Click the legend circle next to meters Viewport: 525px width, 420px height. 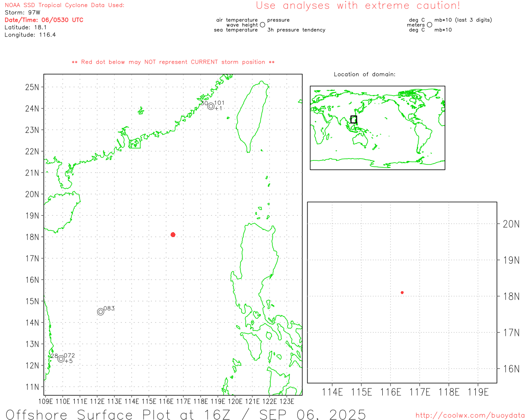pyautogui.click(x=429, y=25)
